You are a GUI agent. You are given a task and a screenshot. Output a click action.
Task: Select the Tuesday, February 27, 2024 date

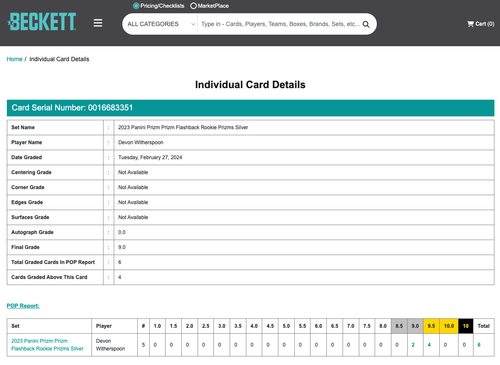tap(150, 157)
